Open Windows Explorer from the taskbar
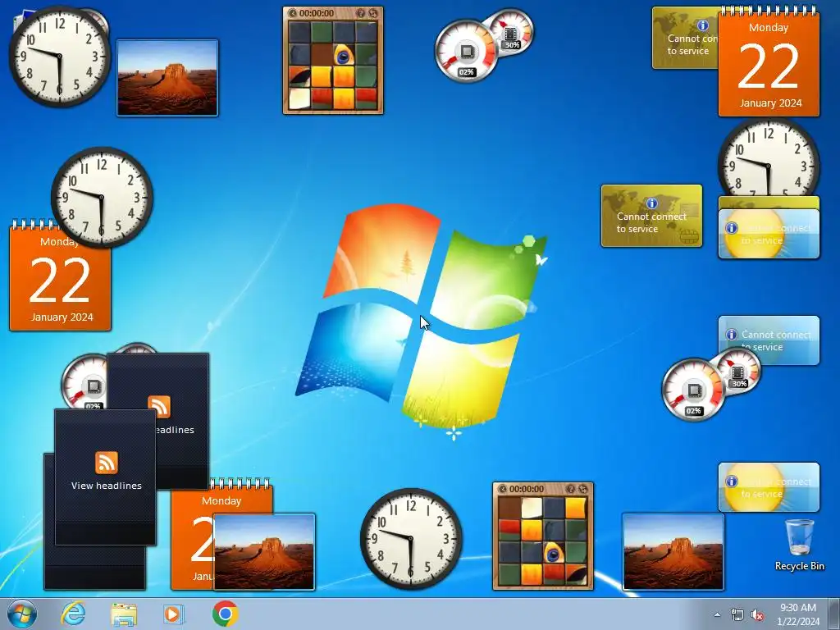The width and height of the screenshot is (840, 630). tap(123, 614)
